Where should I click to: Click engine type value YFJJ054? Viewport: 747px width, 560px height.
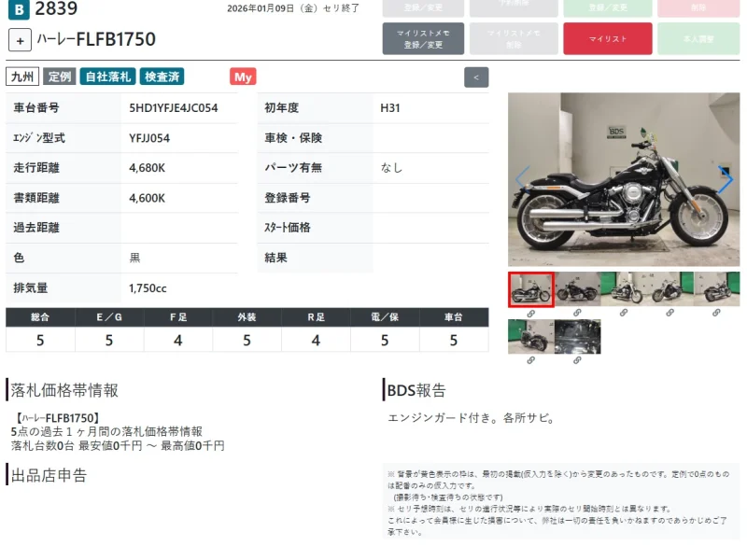point(149,138)
